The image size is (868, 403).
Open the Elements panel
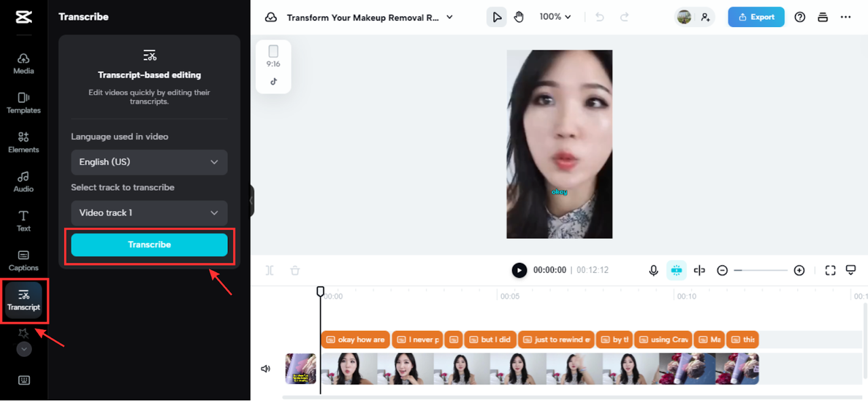tap(24, 142)
